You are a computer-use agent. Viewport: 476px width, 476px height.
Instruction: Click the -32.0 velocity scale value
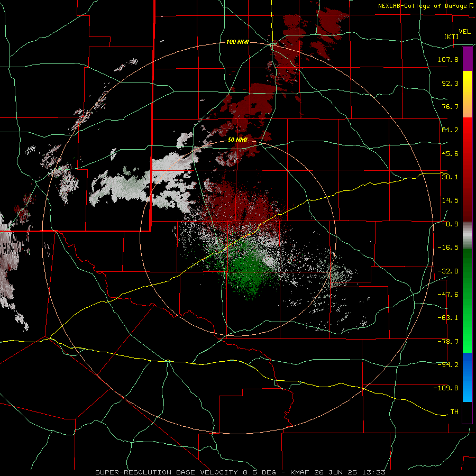448,271
